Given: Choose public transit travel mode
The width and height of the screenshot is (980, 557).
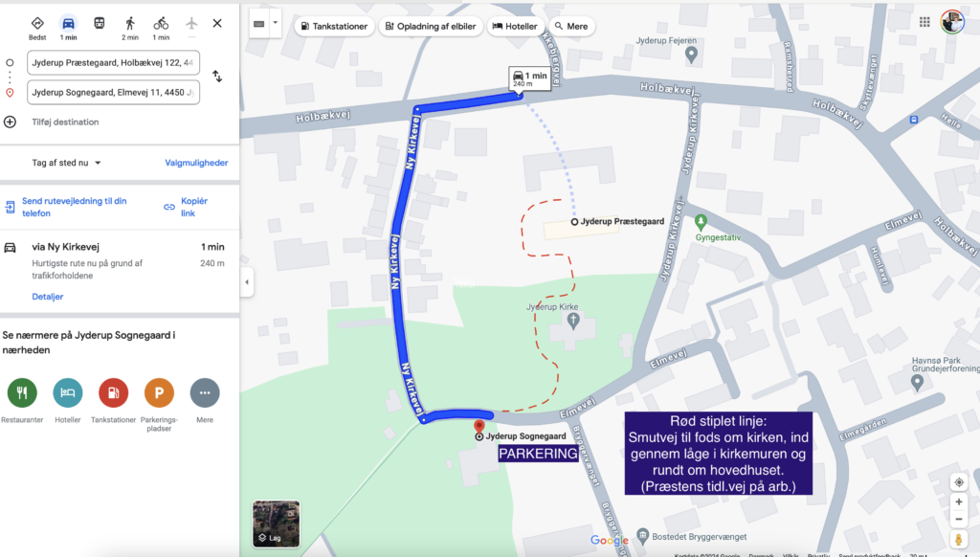Looking at the screenshot, I should point(100,24).
